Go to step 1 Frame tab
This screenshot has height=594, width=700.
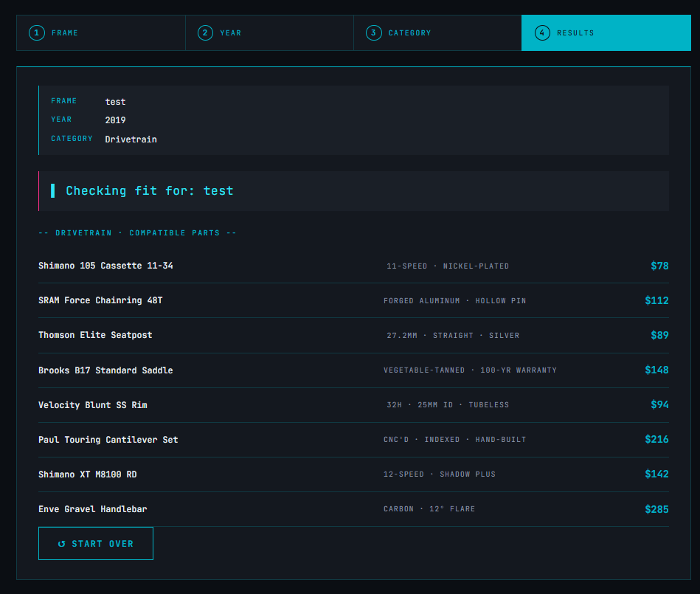101,32
